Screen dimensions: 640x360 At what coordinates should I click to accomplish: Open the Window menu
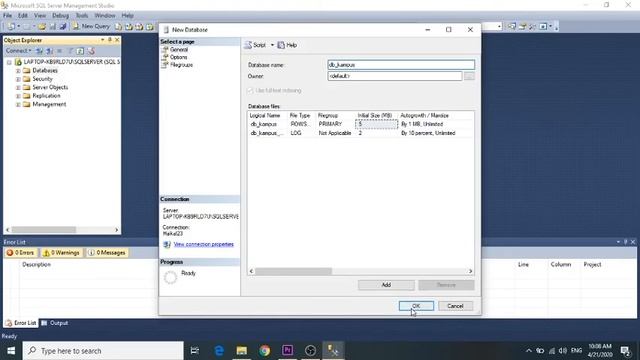pyautogui.click(x=105, y=16)
